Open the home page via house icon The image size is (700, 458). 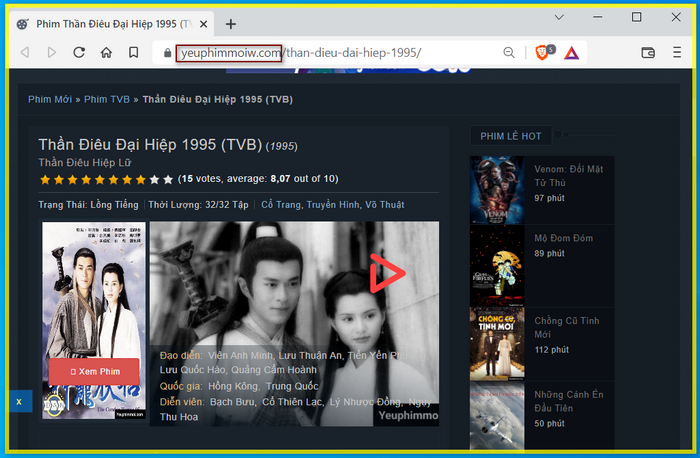click(106, 53)
